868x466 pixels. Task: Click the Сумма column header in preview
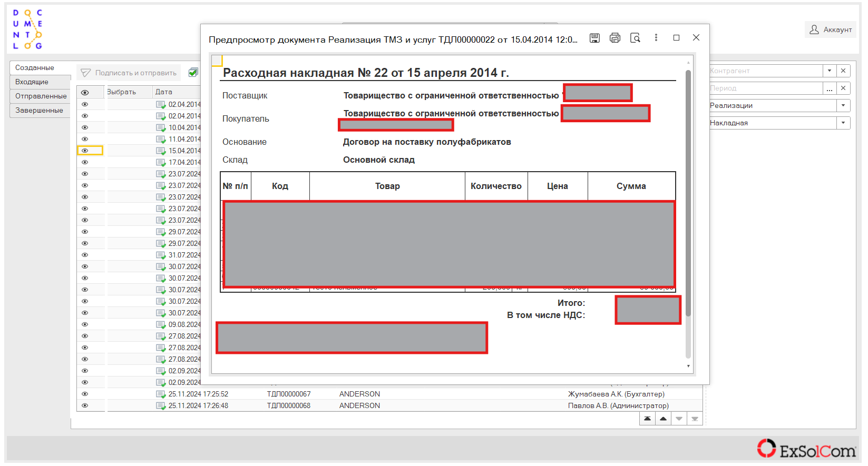[x=631, y=186]
